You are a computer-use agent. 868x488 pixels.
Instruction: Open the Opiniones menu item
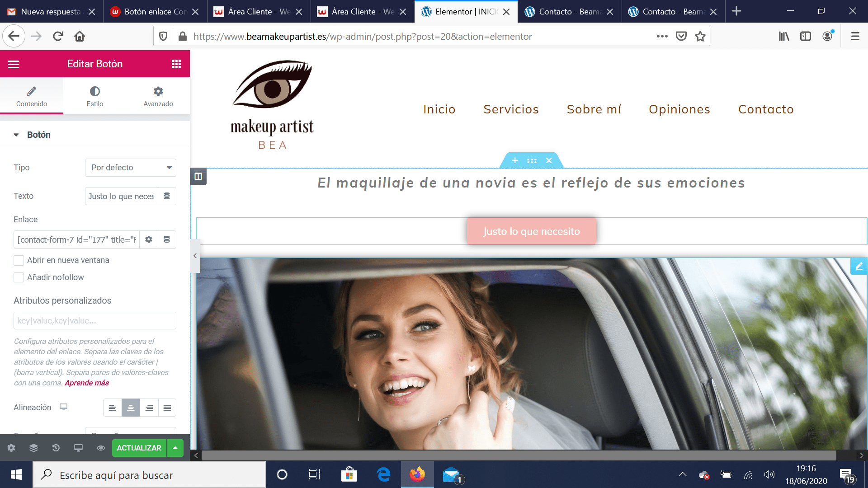coord(679,109)
